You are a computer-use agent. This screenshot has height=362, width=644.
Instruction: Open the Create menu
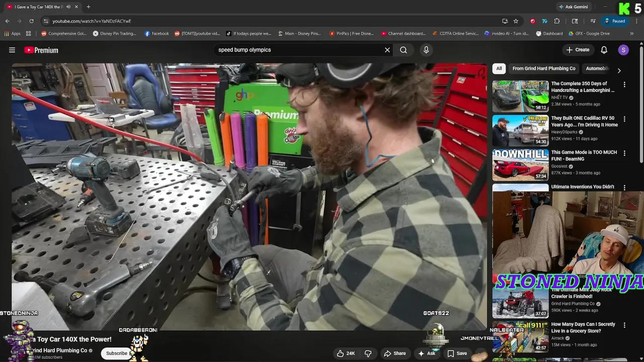pyautogui.click(x=578, y=50)
